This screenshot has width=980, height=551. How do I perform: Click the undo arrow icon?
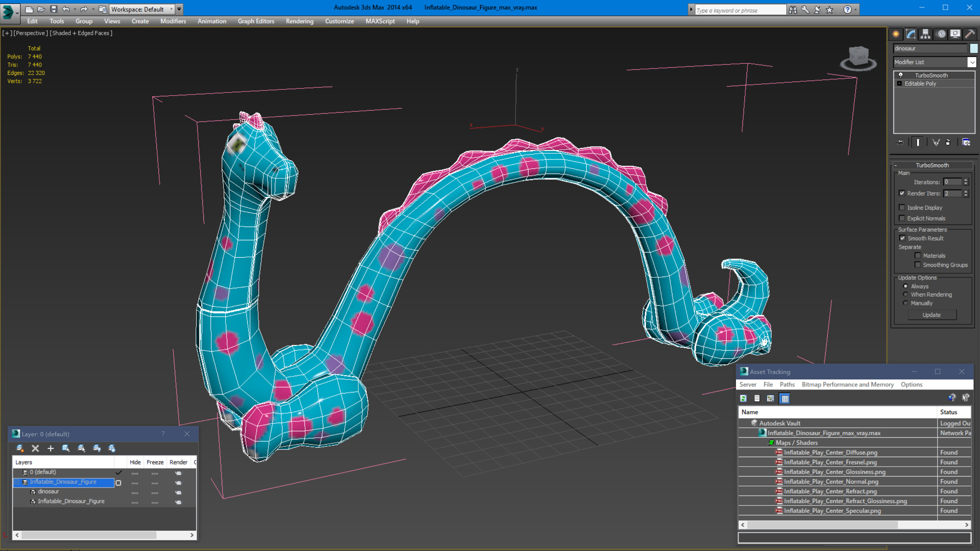tap(66, 9)
